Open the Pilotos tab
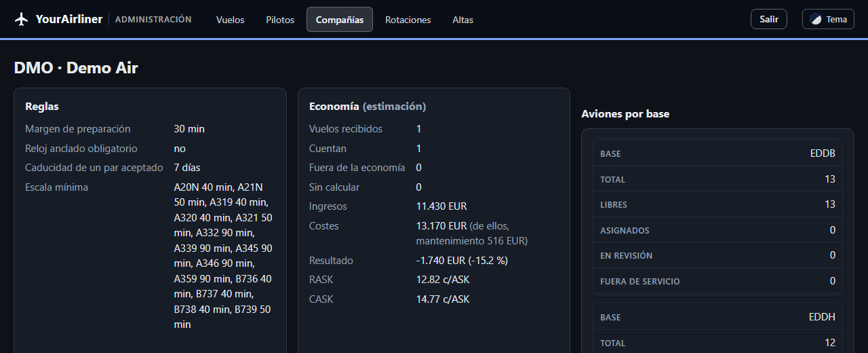Screen dimensions: 868x353 [280, 20]
